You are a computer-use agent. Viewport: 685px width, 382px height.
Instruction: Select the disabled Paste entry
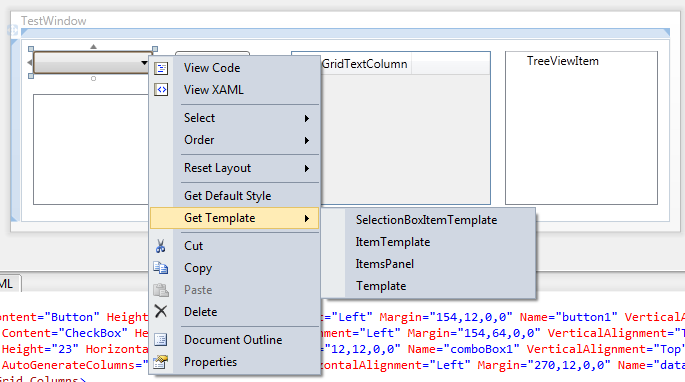(x=235, y=290)
